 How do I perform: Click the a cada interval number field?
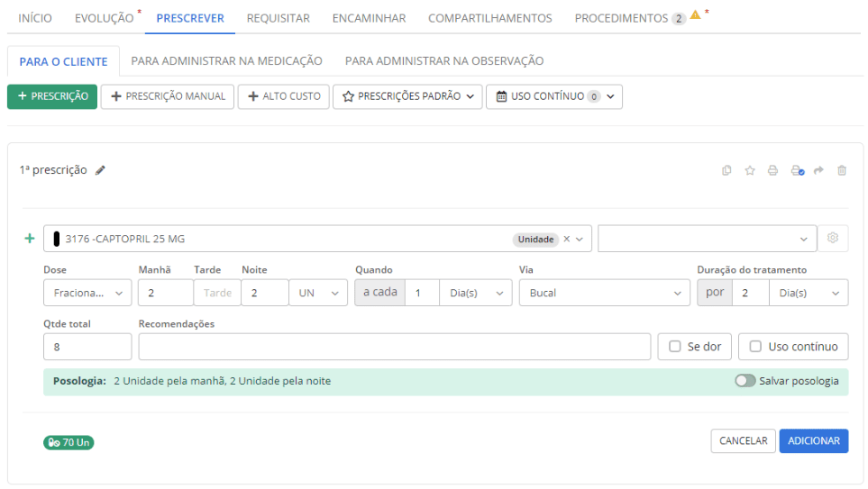[423, 293]
